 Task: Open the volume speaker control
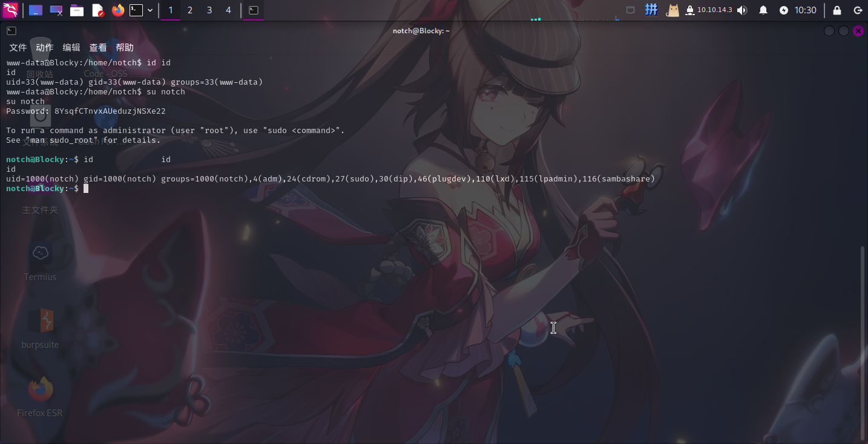tap(742, 10)
